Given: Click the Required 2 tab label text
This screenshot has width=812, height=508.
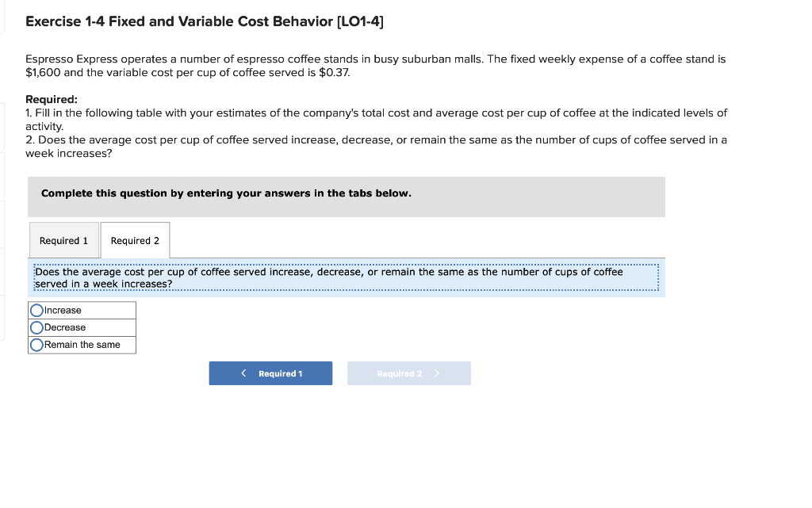Looking at the screenshot, I should (x=135, y=240).
